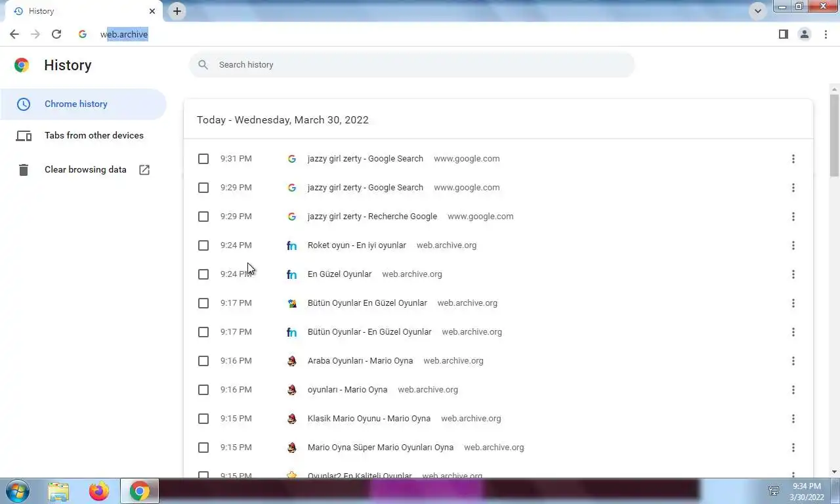Click the scrollbar down arrow
This screenshot has height=504, width=840.
point(834,472)
